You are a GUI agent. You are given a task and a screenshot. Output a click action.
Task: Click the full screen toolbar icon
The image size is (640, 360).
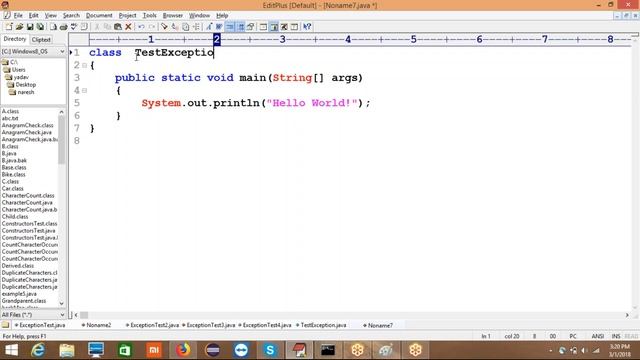284,27
